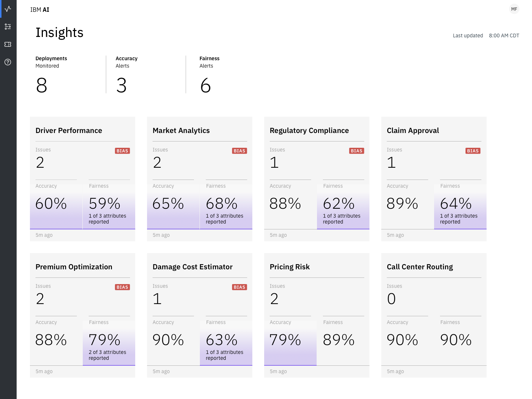The width and height of the screenshot is (532, 399).
Task: Select Driver Performance 59% fairness tile
Action: pyautogui.click(x=109, y=206)
